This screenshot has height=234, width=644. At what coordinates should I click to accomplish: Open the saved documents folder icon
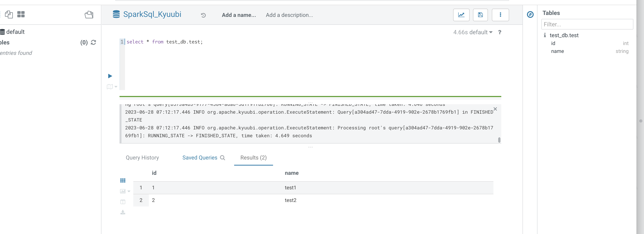pos(89,15)
